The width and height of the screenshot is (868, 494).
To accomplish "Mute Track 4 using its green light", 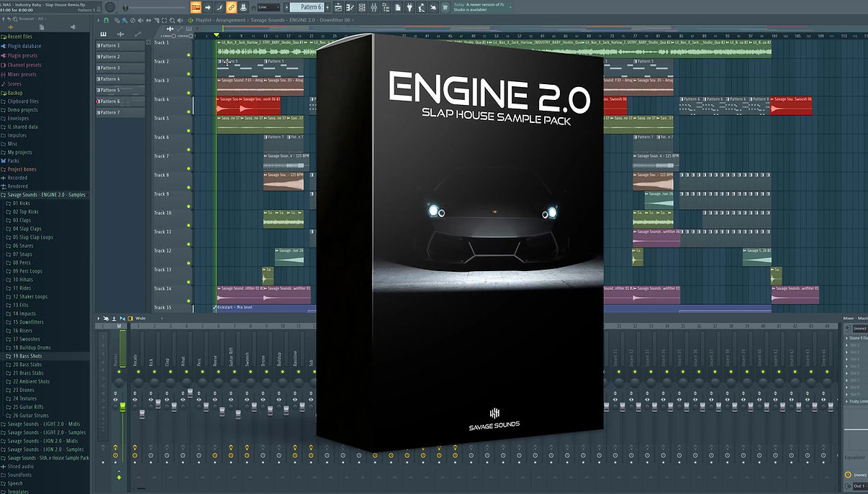I will click(x=189, y=111).
